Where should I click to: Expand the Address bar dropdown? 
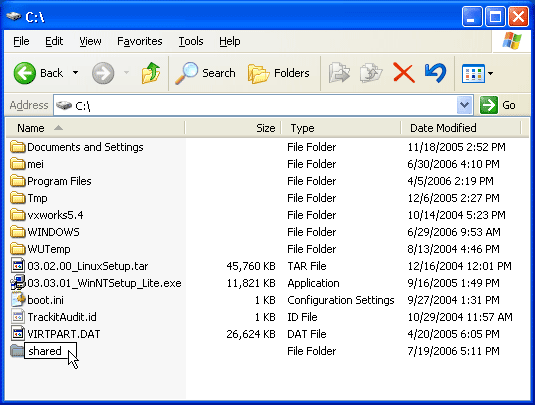(x=464, y=105)
